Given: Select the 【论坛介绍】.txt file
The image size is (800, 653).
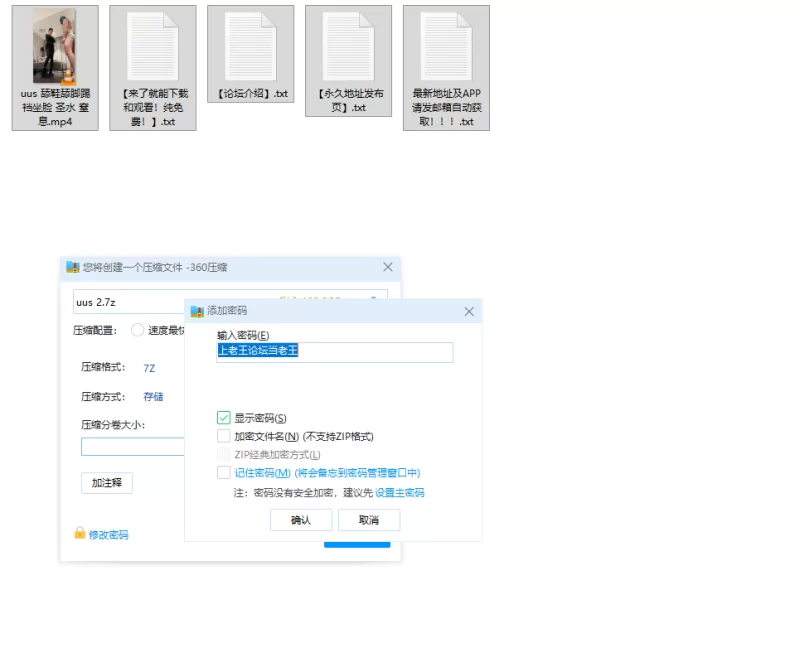Looking at the screenshot, I should coord(251,54).
